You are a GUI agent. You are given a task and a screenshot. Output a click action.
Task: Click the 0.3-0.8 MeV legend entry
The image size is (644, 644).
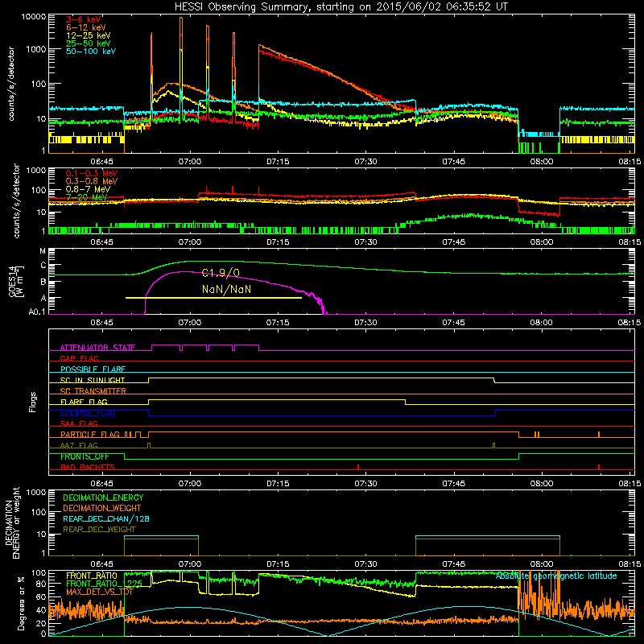pyautogui.click(x=92, y=181)
